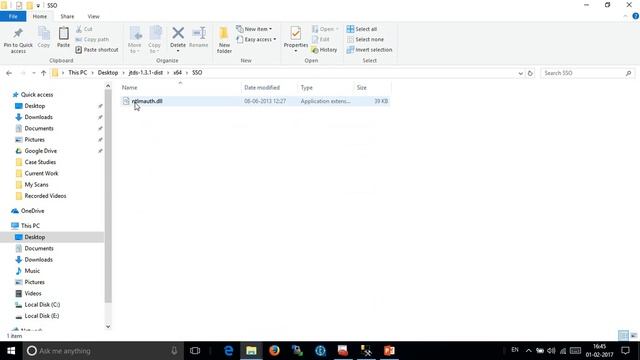Select OneDrive in navigation pane
Screen dimensions: 640x360
[x=32, y=211]
